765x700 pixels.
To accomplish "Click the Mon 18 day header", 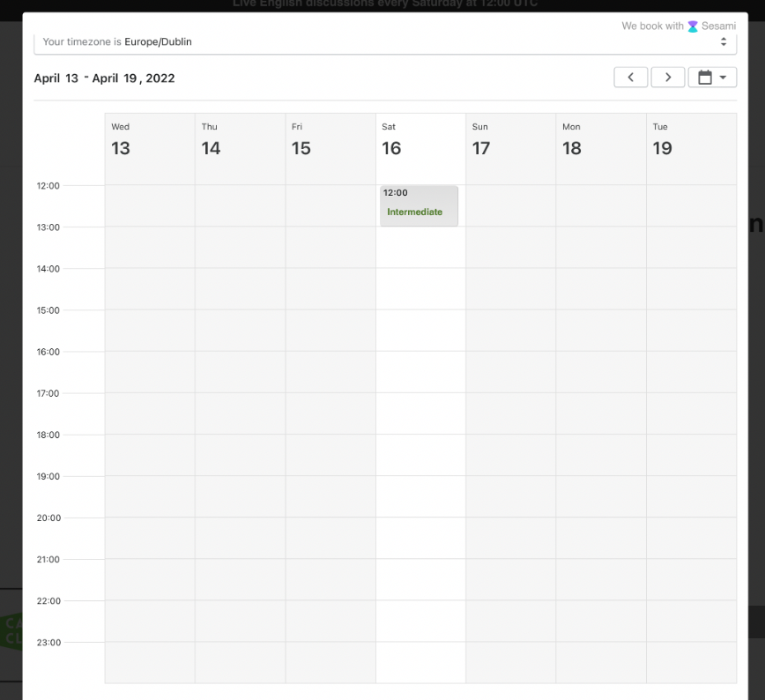I will click(x=600, y=140).
